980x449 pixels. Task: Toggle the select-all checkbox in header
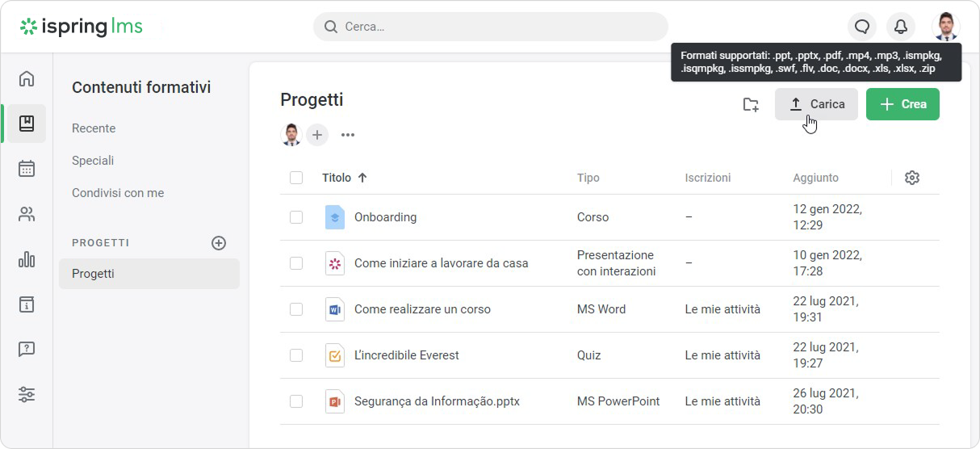point(296,178)
